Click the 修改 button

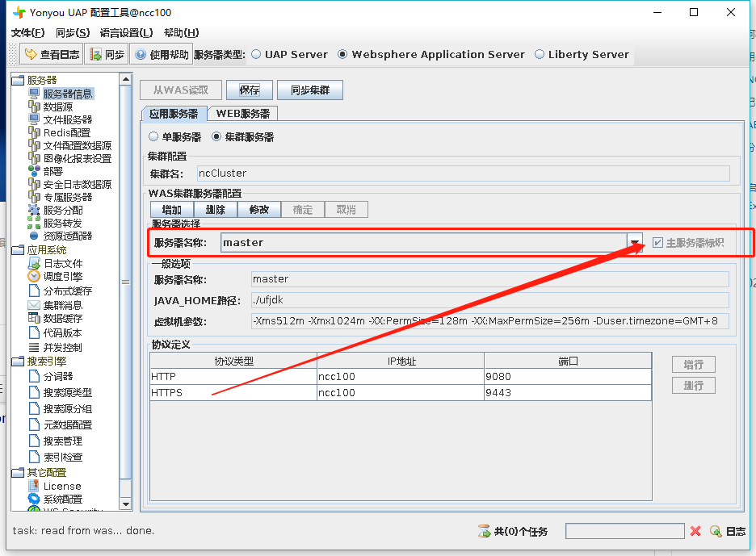(x=259, y=210)
